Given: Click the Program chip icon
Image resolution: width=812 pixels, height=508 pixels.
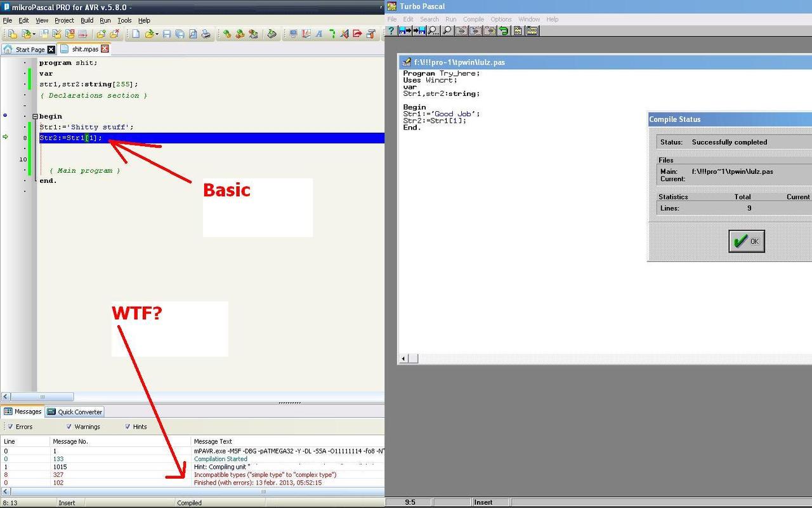Looking at the screenshot, I should point(272,34).
